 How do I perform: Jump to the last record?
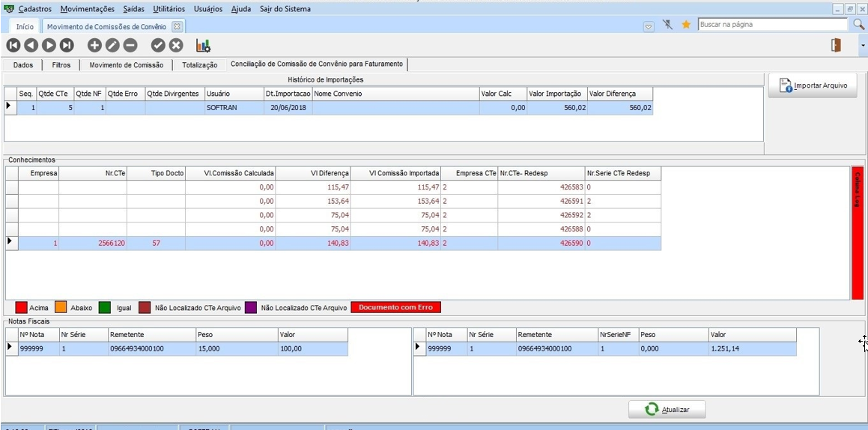pos(67,46)
